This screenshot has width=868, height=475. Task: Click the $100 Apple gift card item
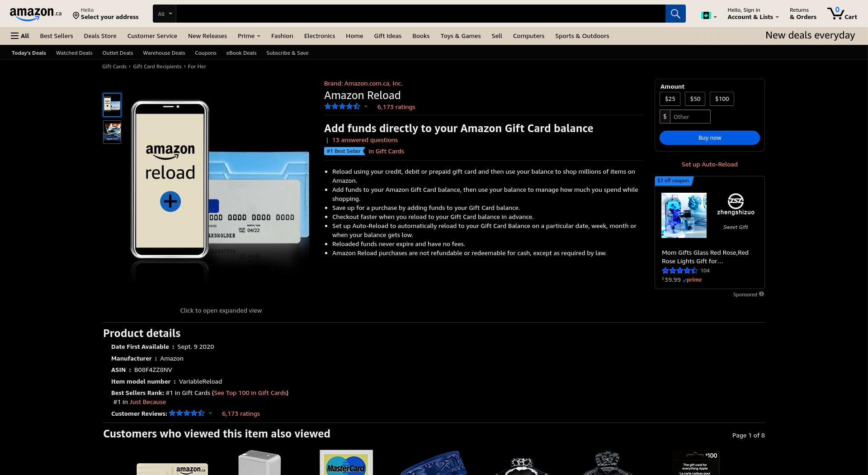tap(695, 462)
